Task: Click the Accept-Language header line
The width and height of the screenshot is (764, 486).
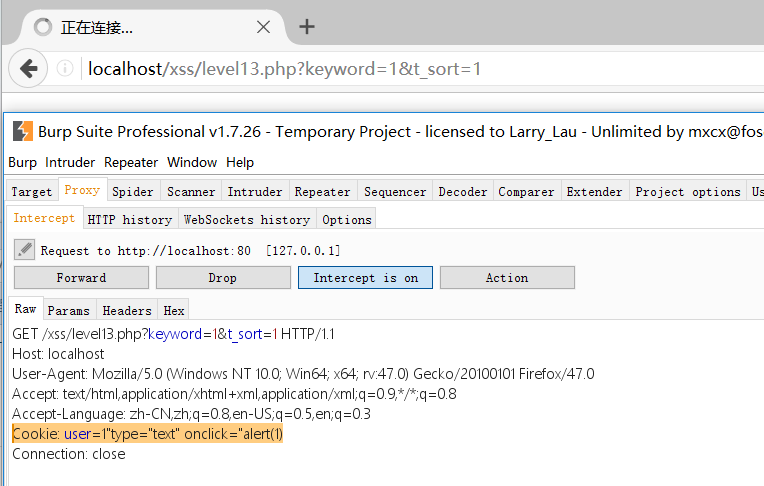Action: (191, 414)
